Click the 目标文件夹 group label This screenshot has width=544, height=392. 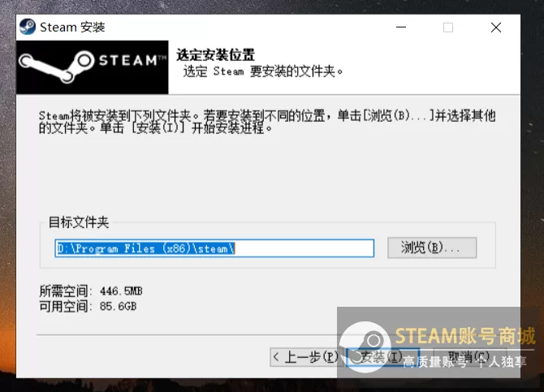(79, 222)
